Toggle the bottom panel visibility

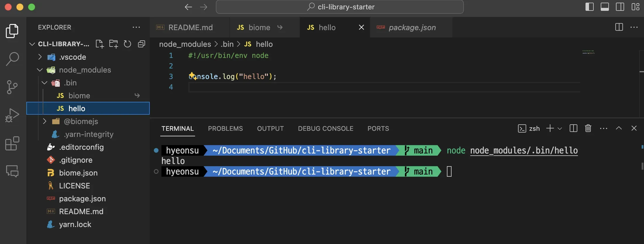tap(605, 7)
